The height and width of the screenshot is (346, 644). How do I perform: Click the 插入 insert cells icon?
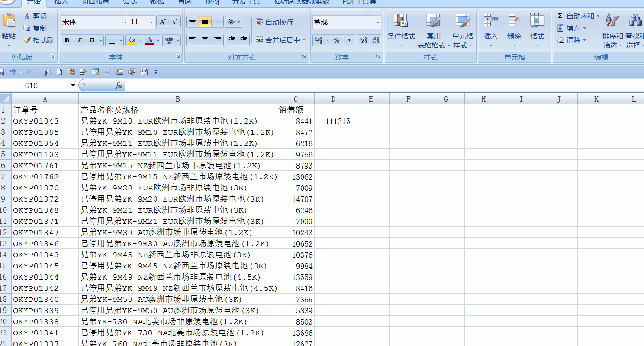[x=490, y=21]
